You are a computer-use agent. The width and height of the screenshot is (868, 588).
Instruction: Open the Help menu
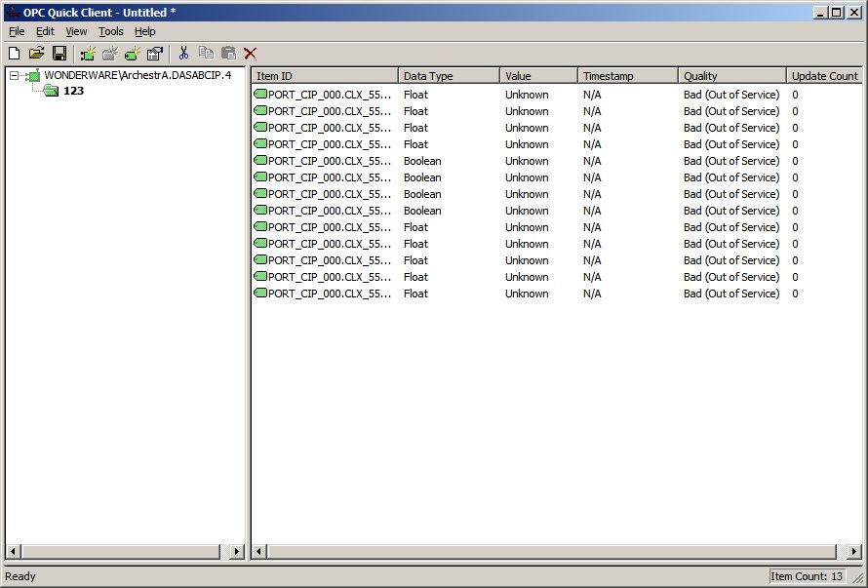(x=144, y=31)
